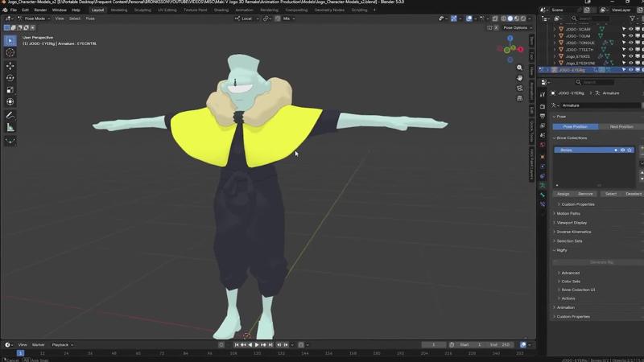This screenshot has width=644, height=362.
Task: Jump to the timeline end frame
Action: [x=270, y=345]
